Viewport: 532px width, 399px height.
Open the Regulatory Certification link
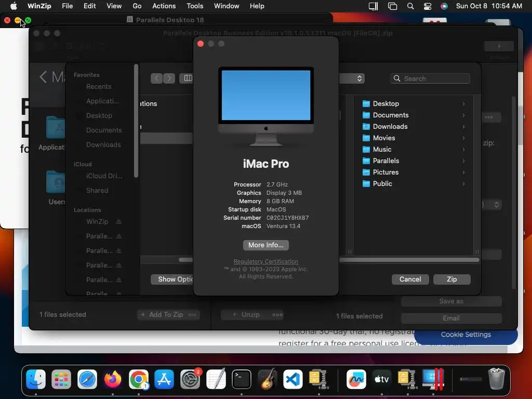coord(265,262)
